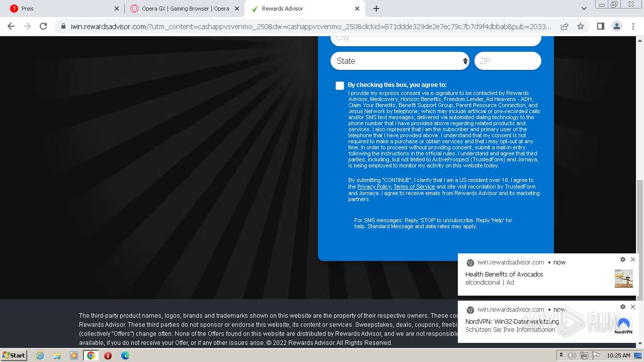Close the Rewards Advisor tab

pos(357,9)
